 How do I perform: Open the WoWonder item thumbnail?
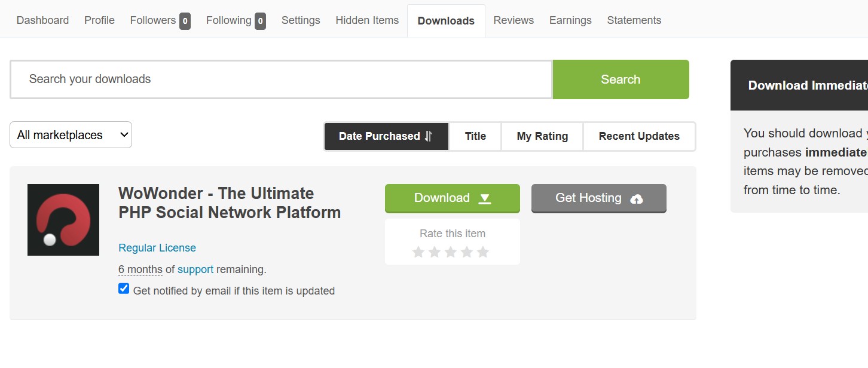pos(63,220)
